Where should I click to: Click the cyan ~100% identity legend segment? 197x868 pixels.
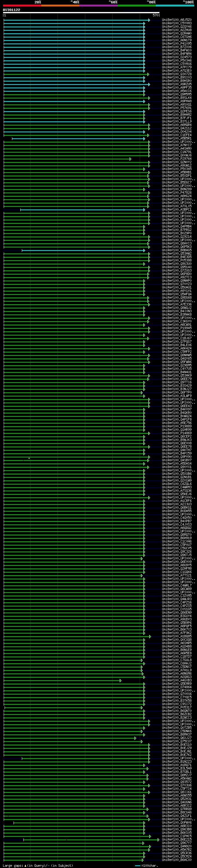pyautogui.click(x=175, y=6)
